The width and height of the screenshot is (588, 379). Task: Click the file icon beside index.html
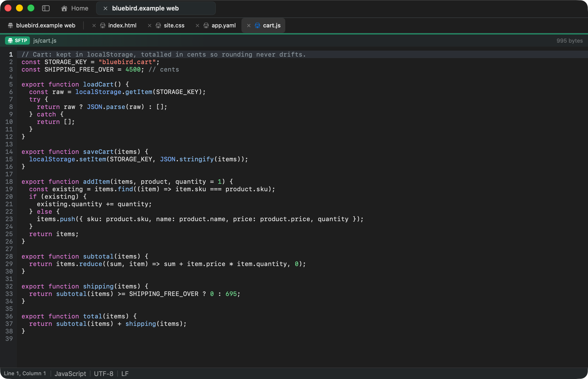coord(103,25)
